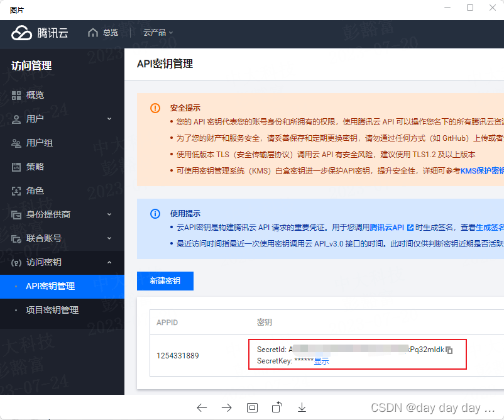This screenshot has height=420, width=504.
Task: Expand the 云产品 dropdown
Action: (x=158, y=33)
